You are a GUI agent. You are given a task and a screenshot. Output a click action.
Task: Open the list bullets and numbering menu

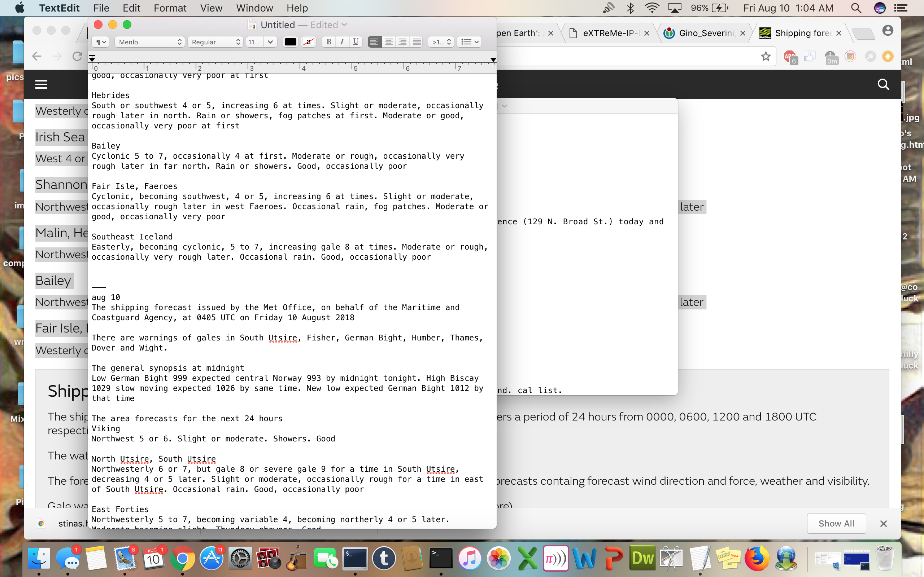(470, 42)
